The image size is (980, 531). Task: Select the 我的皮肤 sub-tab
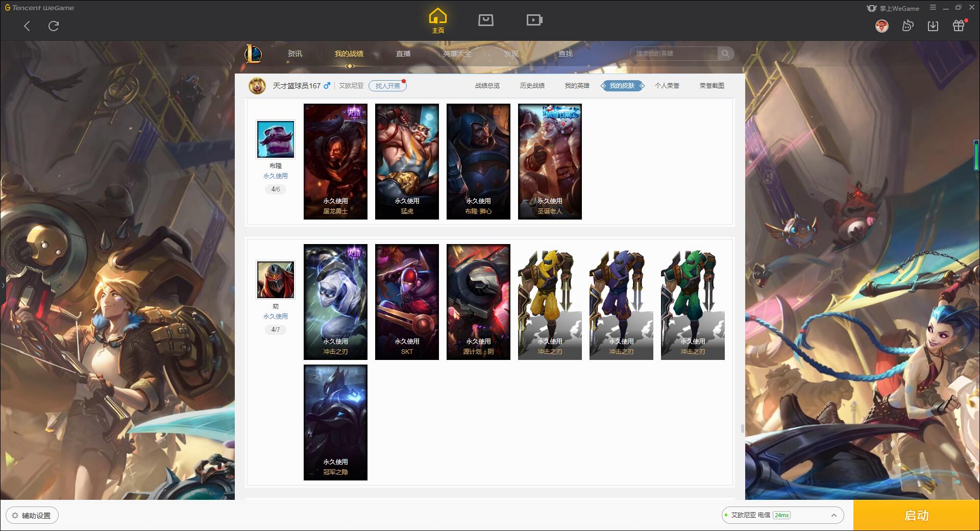[x=622, y=86]
